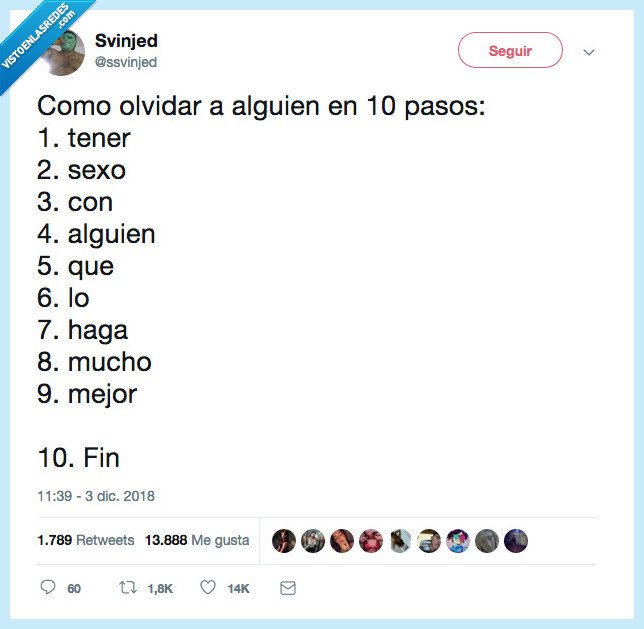Click the pink-toned fourth liker avatar

370,541
